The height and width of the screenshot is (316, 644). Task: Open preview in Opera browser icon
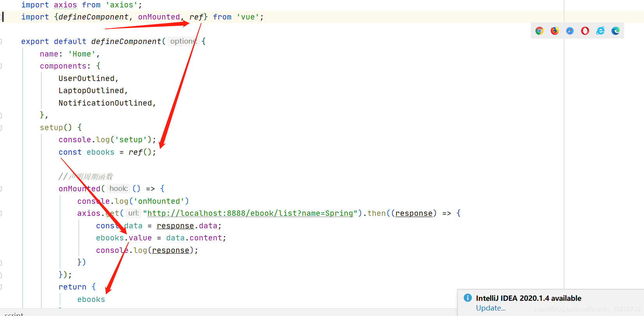[x=585, y=31]
